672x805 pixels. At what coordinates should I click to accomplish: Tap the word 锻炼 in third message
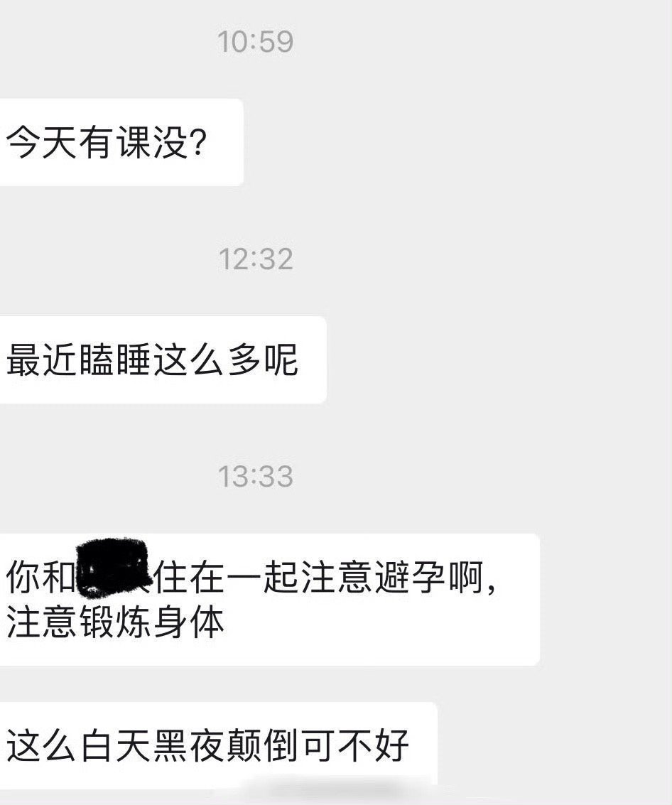[x=116, y=622]
